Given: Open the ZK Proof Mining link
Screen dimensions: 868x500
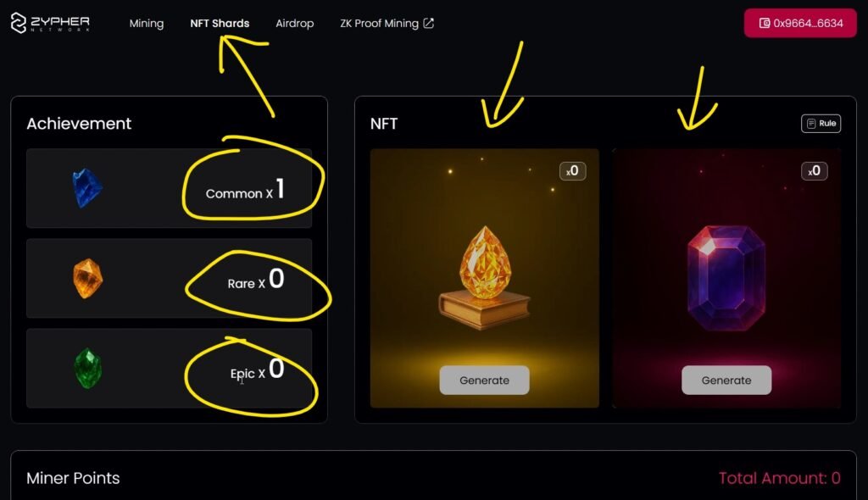Looking at the screenshot, I should click(x=379, y=23).
